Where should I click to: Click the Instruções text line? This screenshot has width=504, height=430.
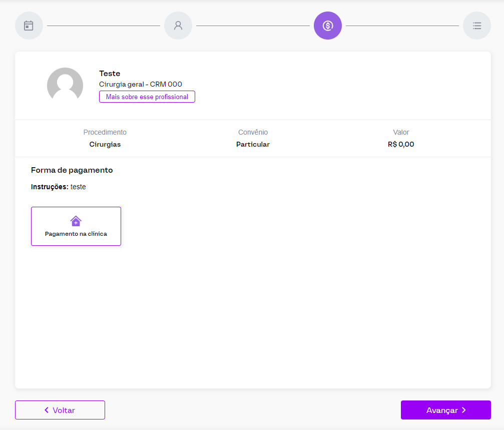[59, 187]
